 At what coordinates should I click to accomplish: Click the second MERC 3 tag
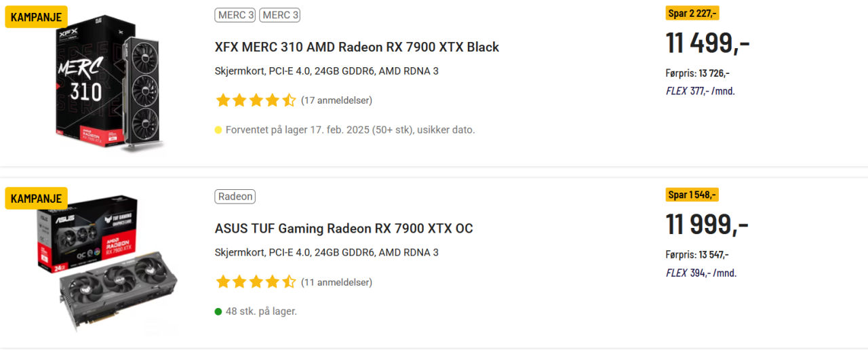click(279, 15)
